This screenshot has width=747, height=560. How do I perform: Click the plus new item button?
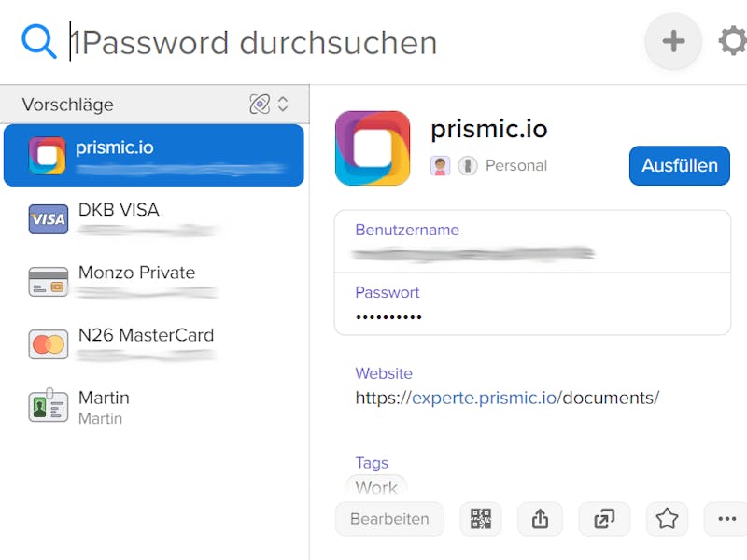[x=673, y=41]
